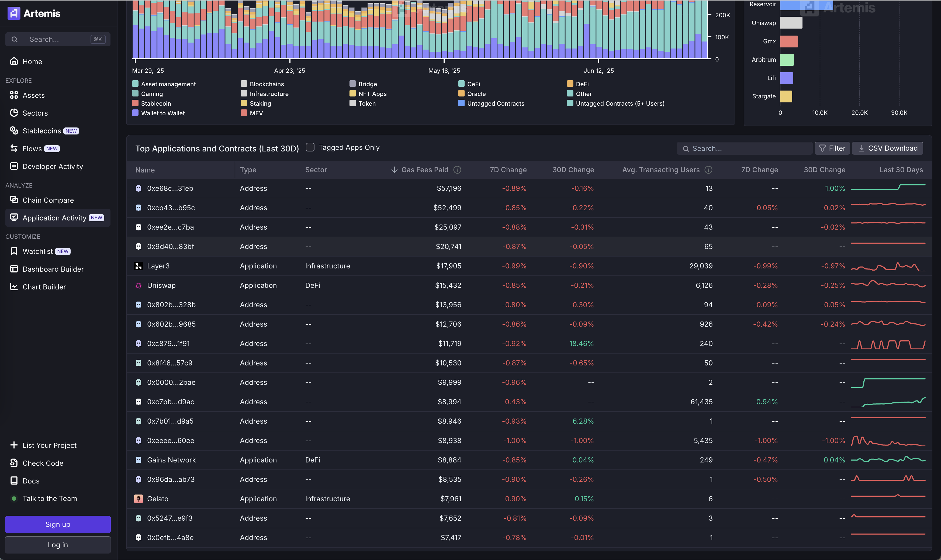Click the Check Code icon
This screenshot has width=941, height=560.
[x=14, y=463]
